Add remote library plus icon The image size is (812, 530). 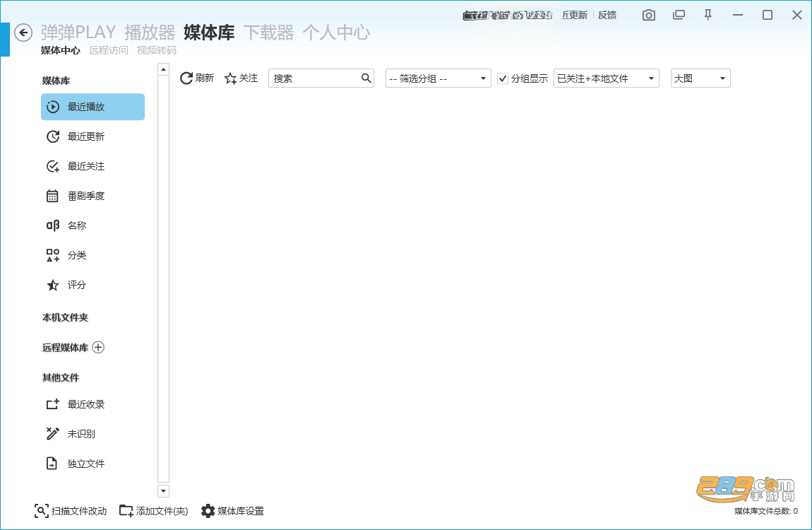pyautogui.click(x=98, y=347)
